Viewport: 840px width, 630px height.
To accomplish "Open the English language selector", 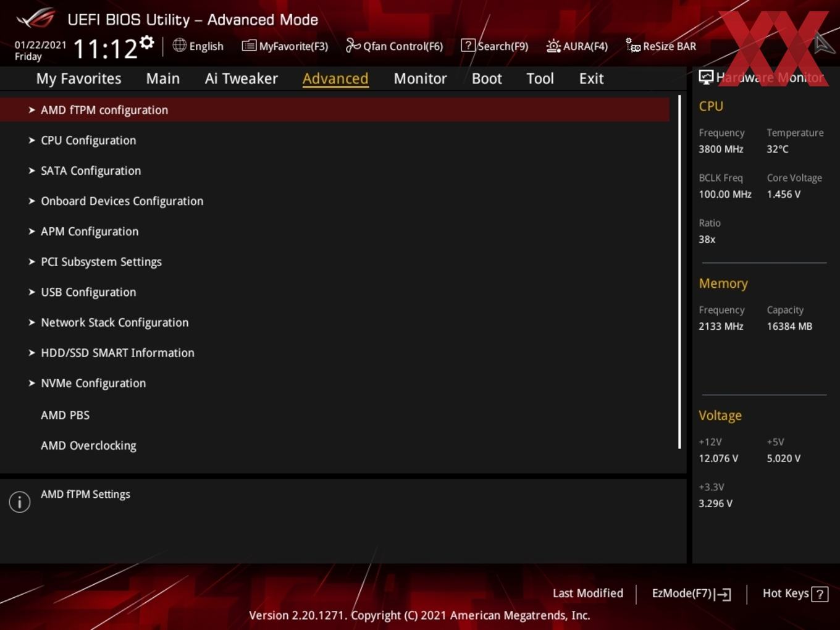I will pos(198,46).
